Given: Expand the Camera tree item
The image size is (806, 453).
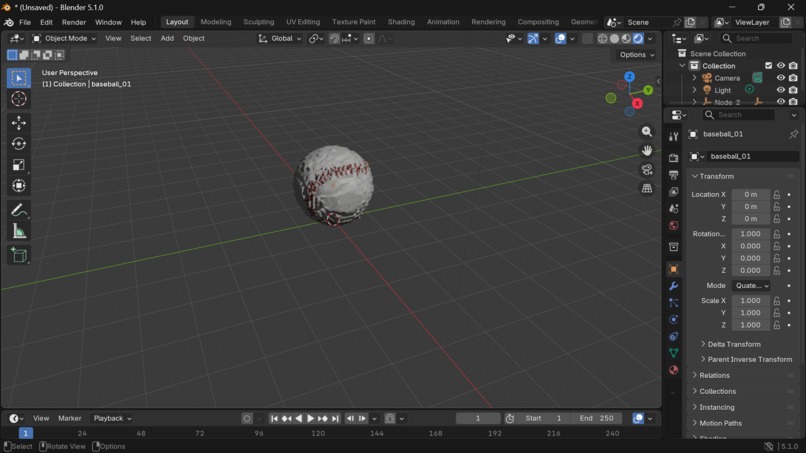Looking at the screenshot, I should tap(694, 78).
